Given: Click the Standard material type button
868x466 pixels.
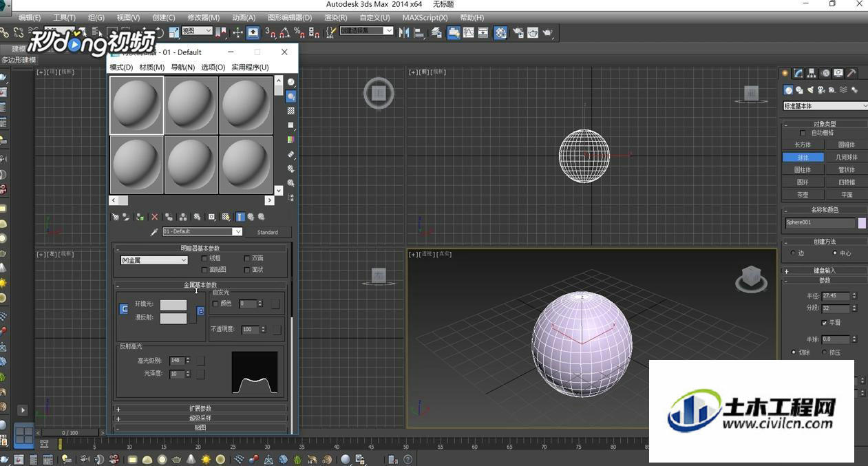Looking at the screenshot, I should [x=268, y=233].
